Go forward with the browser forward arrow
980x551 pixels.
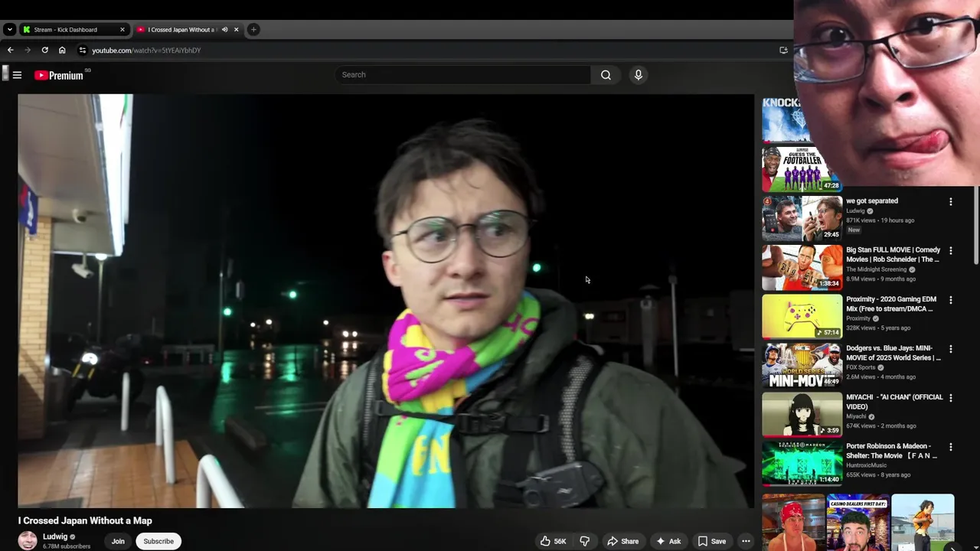28,51
